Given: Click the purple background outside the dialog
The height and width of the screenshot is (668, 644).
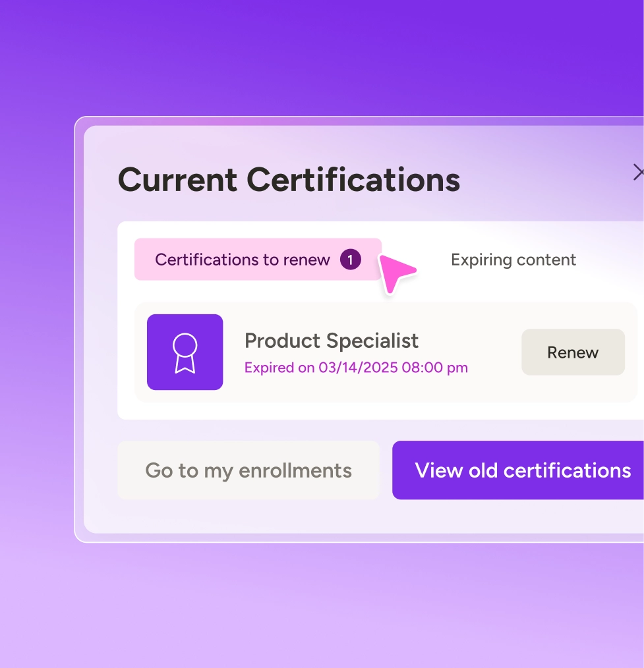Looking at the screenshot, I should point(322,55).
